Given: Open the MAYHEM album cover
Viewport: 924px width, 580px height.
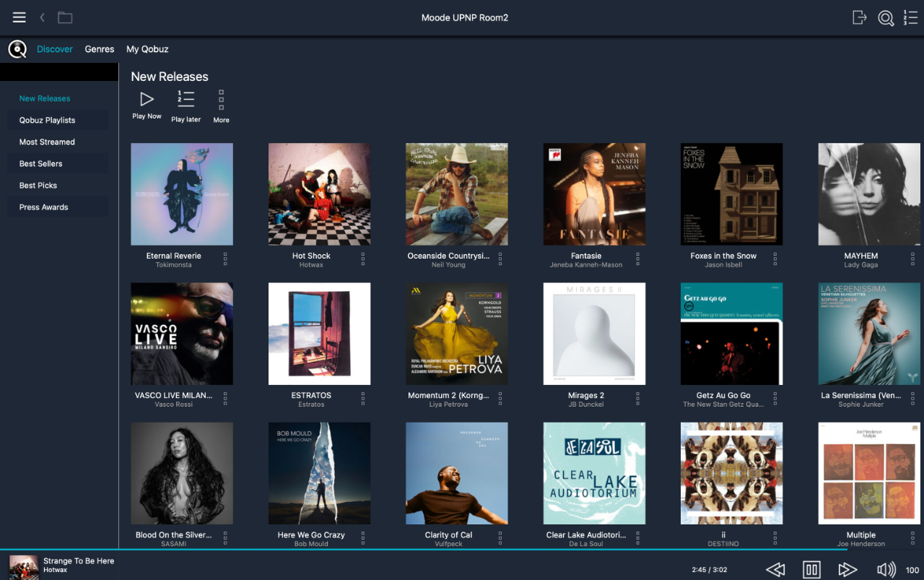Looking at the screenshot, I should [869, 194].
